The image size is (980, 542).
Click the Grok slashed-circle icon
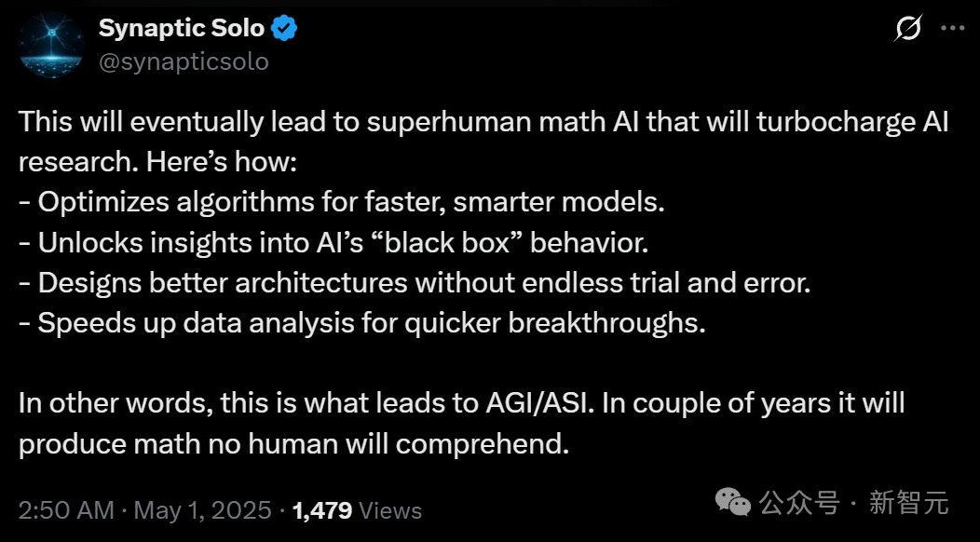click(x=907, y=28)
